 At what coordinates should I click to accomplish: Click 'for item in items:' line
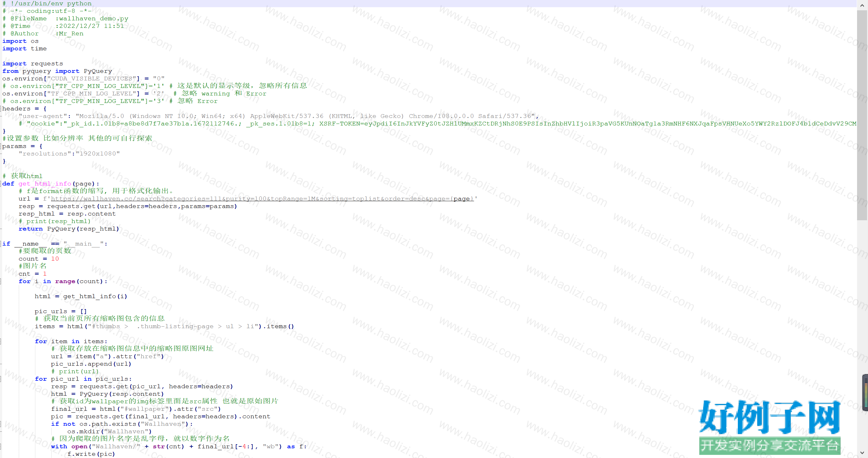(x=71, y=342)
